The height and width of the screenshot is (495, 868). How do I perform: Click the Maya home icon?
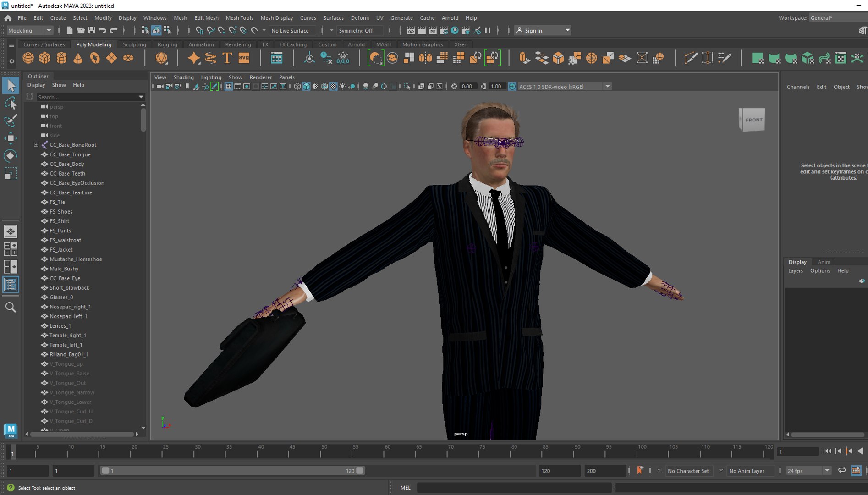[8, 18]
